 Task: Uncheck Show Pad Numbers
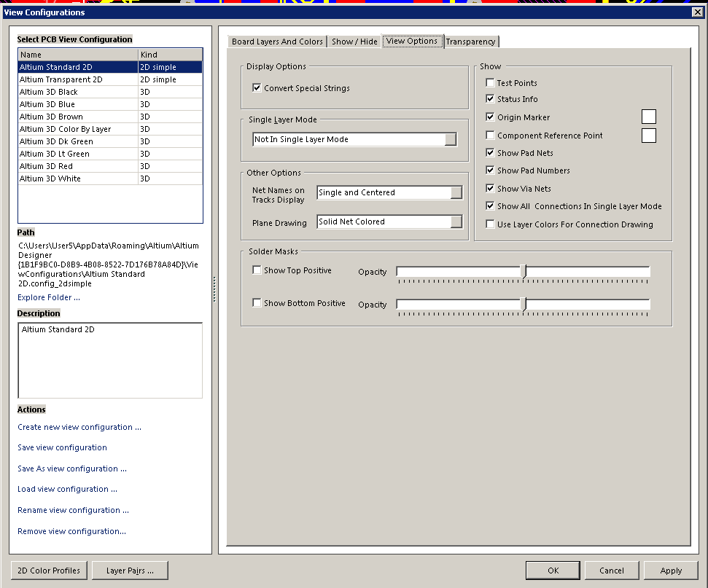coord(490,170)
